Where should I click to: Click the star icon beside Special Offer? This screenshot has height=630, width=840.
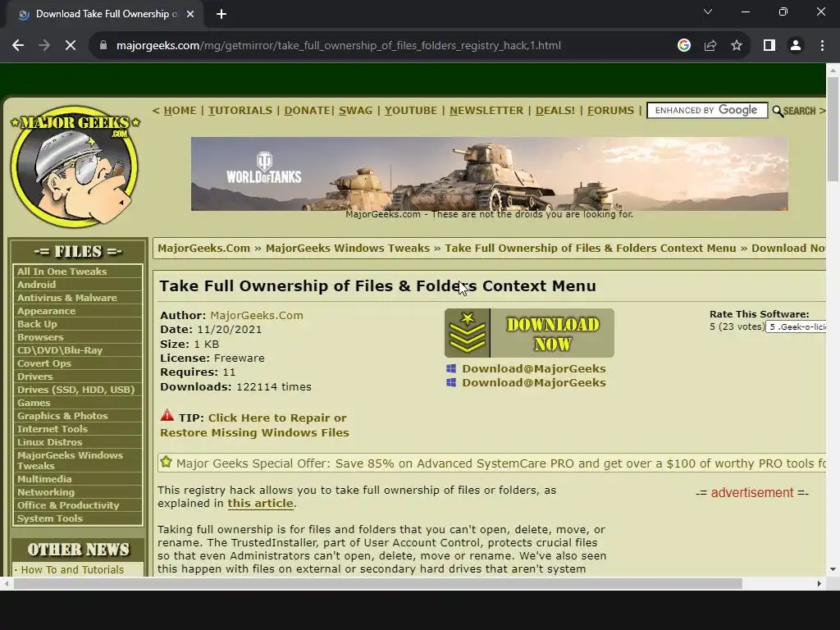(x=166, y=462)
